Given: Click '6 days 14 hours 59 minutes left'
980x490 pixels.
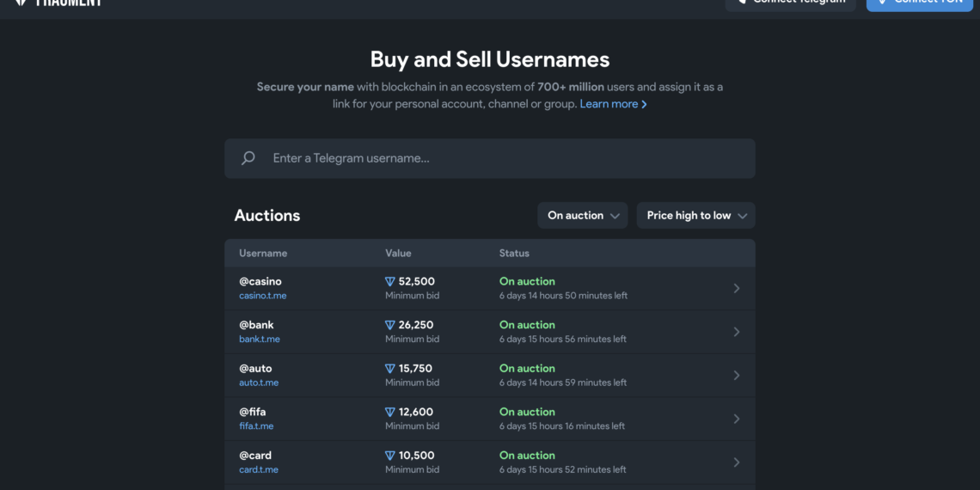Looking at the screenshot, I should (562, 383).
